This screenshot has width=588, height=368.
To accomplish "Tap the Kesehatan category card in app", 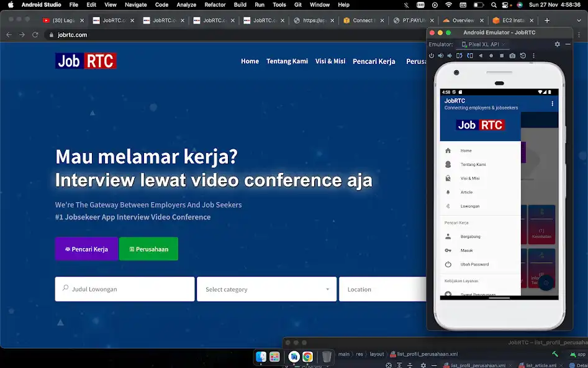I will (541, 224).
